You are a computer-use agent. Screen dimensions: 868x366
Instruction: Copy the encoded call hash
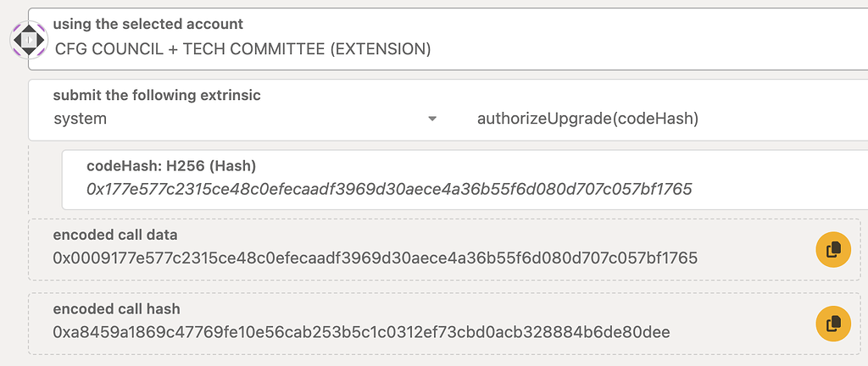pos(833,324)
